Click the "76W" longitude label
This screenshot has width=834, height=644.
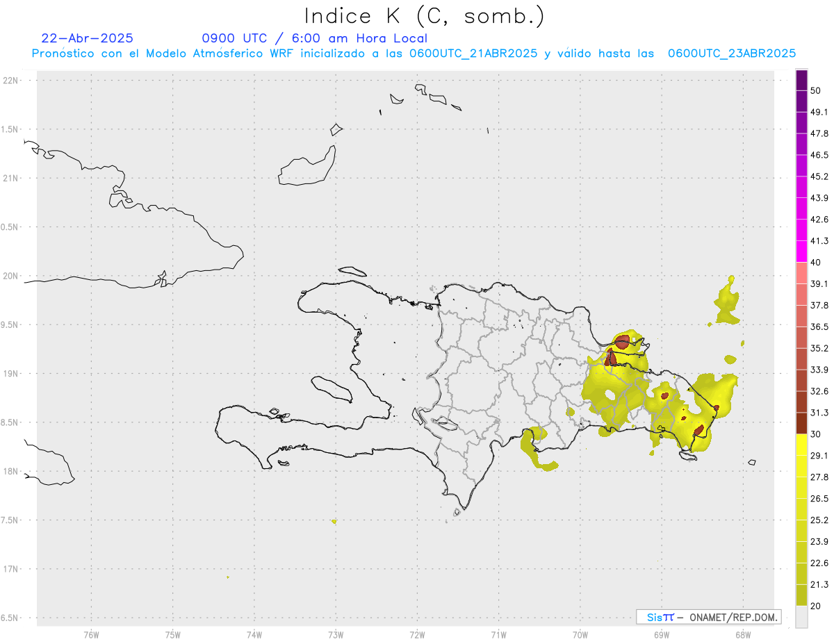point(91,634)
